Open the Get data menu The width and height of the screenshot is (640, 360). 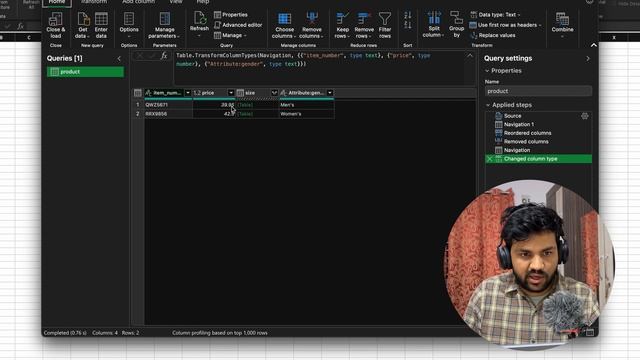[x=83, y=25]
